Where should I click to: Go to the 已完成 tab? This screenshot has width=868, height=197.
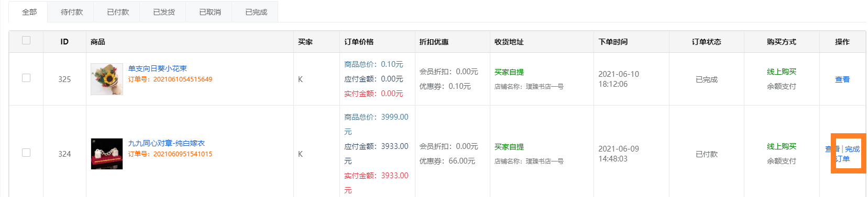click(256, 12)
